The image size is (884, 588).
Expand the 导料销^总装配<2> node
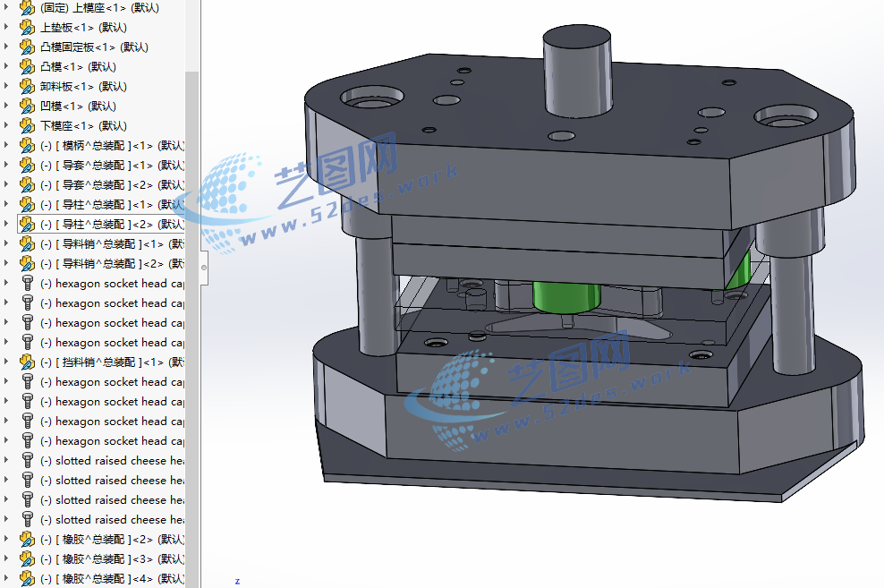pyautogui.click(x=6, y=263)
